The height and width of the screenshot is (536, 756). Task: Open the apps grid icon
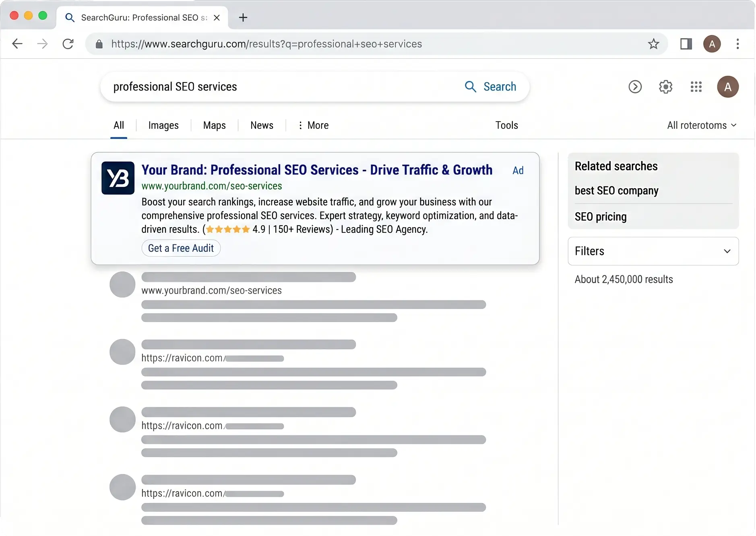[696, 87]
